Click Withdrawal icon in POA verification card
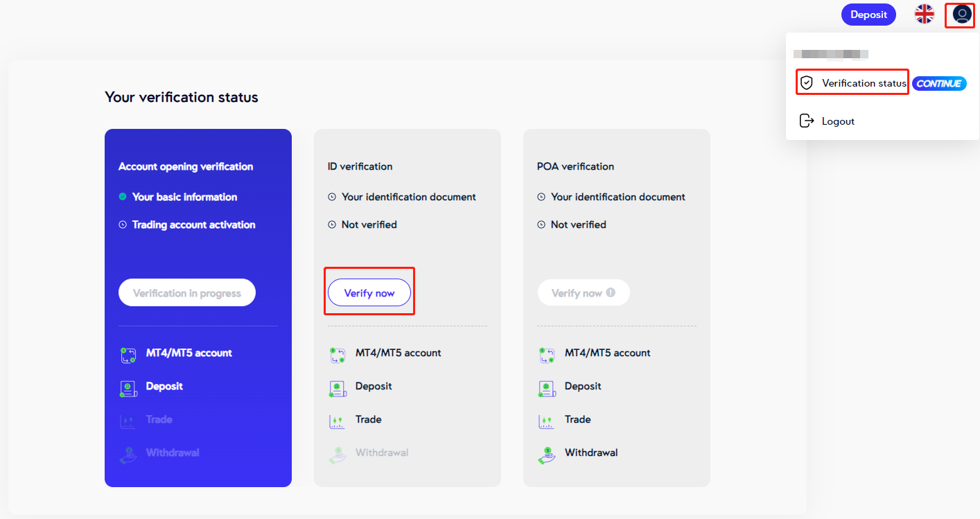The height and width of the screenshot is (519, 980). (x=547, y=455)
